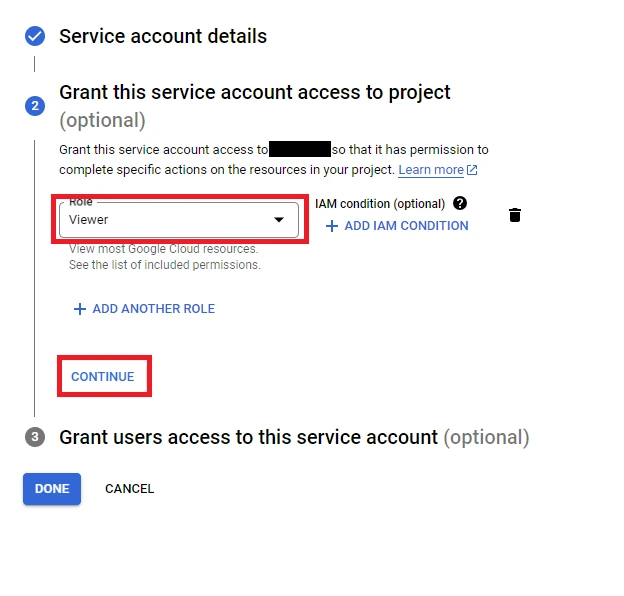
Task: Open the Learn more link
Action: (x=431, y=170)
